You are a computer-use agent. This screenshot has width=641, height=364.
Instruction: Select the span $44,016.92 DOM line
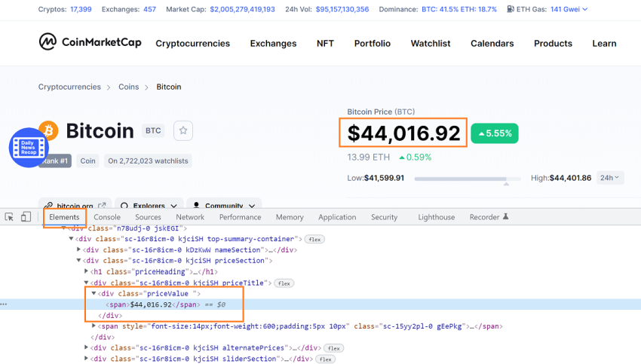pos(320,304)
